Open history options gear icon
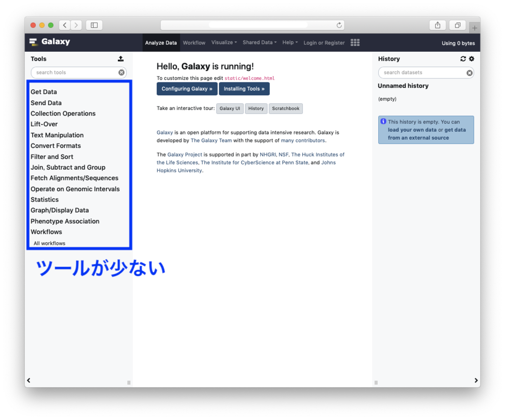 (471, 59)
